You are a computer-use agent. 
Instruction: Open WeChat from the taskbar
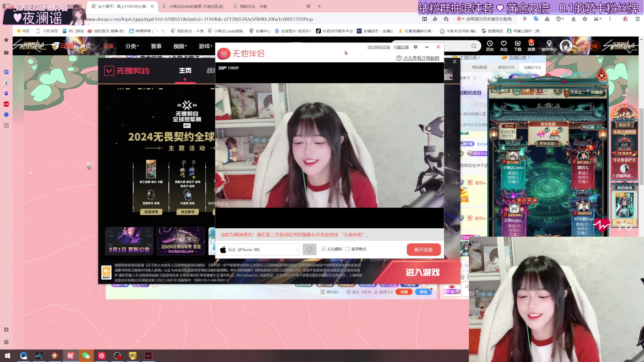point(86,356)
